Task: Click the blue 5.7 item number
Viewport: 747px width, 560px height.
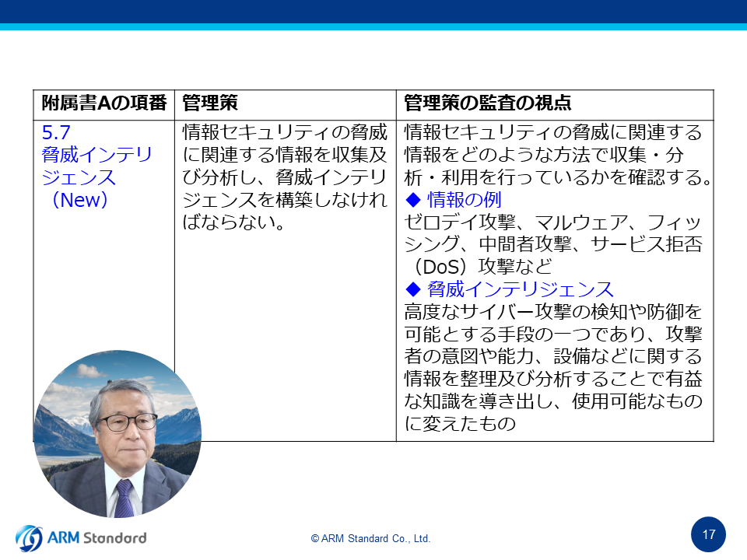Action: tap(56, 132)
